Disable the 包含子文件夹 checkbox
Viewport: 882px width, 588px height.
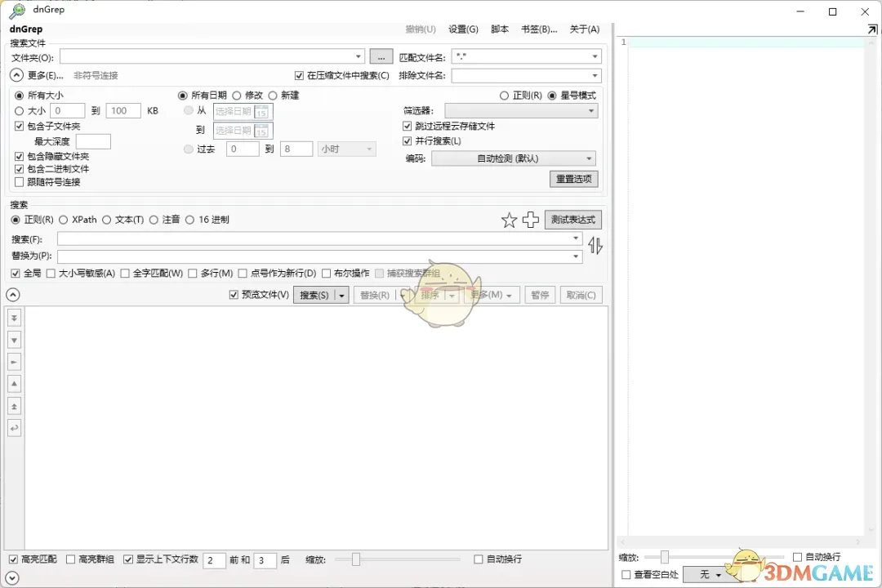pyautogui.click(x=18, y=126)
